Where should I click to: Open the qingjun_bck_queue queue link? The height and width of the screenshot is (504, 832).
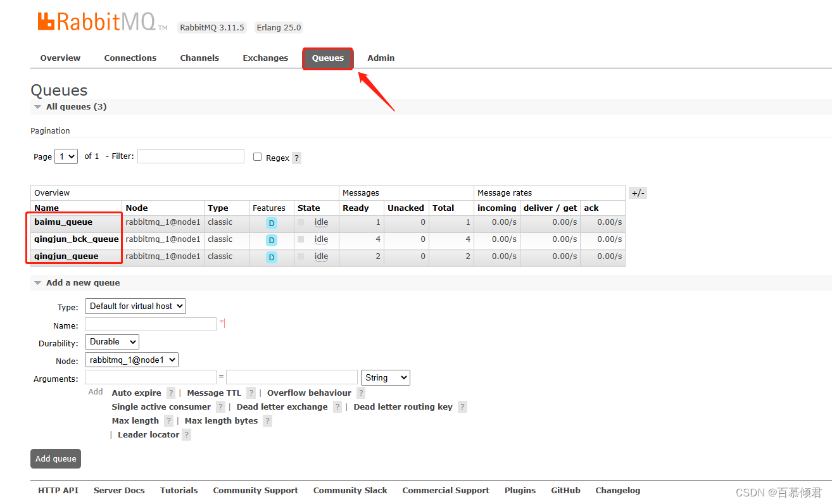click(x=77, y=239)
